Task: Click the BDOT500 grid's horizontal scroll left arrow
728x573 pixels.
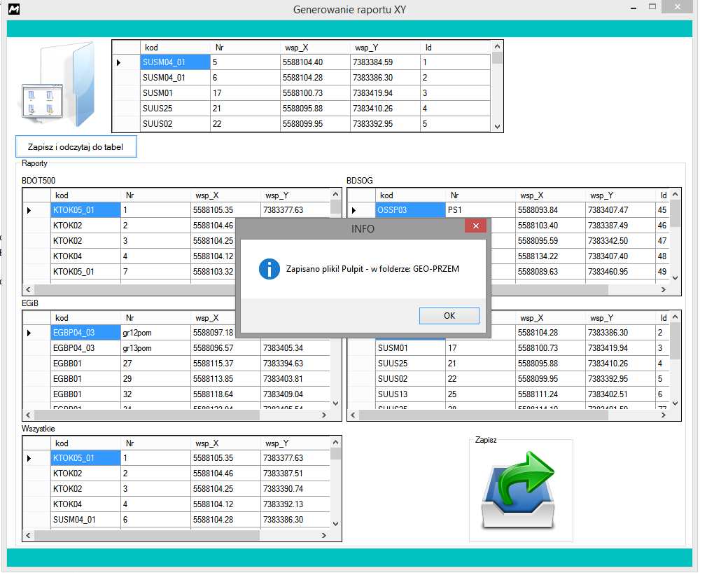Action: [28, 289]
